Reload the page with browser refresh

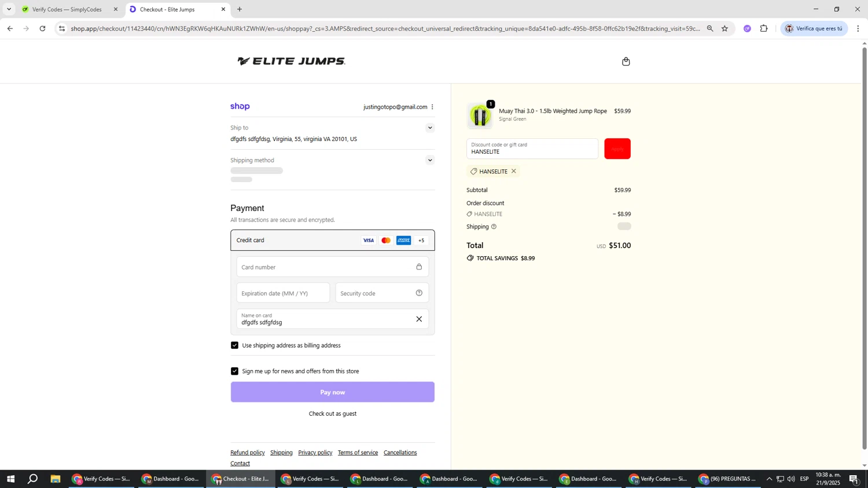pos(42,28)
